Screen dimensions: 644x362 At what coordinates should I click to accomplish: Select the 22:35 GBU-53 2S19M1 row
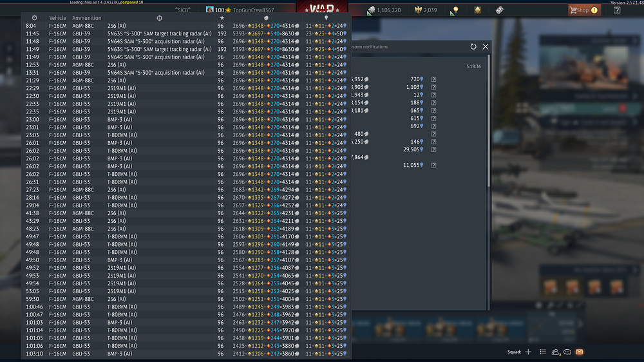(x=187, y=112)
